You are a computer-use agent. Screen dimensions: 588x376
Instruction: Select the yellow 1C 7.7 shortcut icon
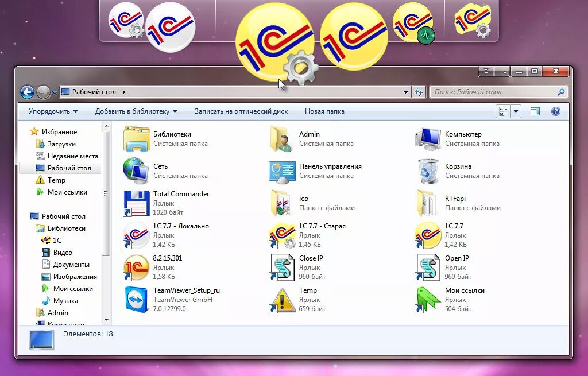[x=428, y=235]
